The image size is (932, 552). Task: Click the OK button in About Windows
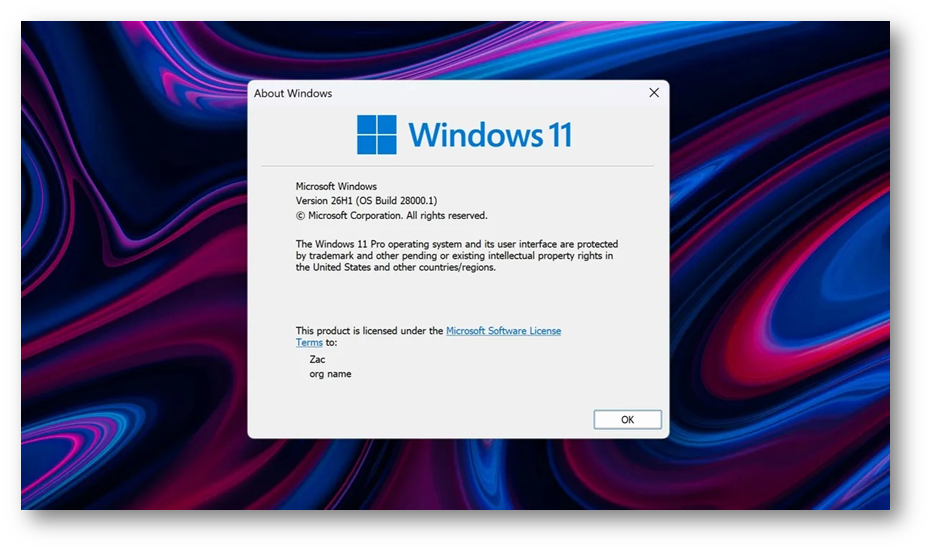tap(627, 419)
